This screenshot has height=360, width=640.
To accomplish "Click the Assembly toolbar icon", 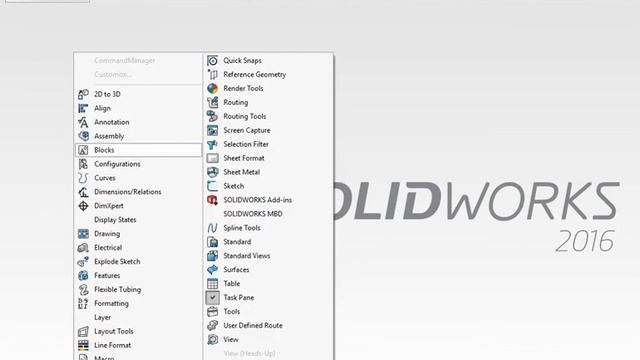I will (x=83, y=136).
